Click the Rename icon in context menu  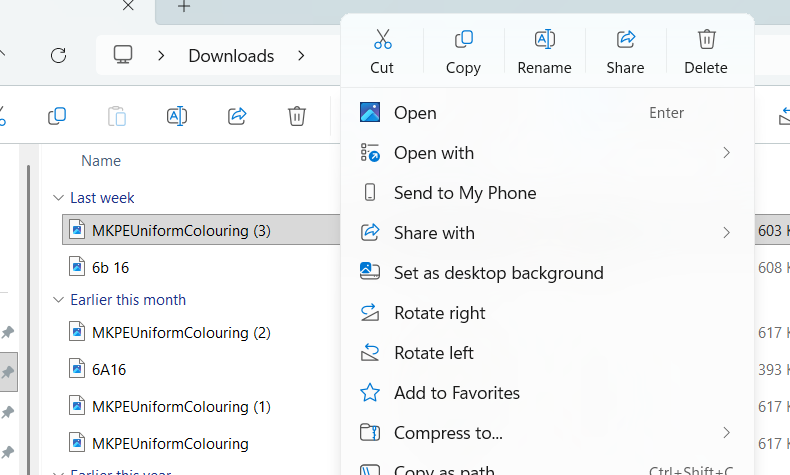click(544, 40)
